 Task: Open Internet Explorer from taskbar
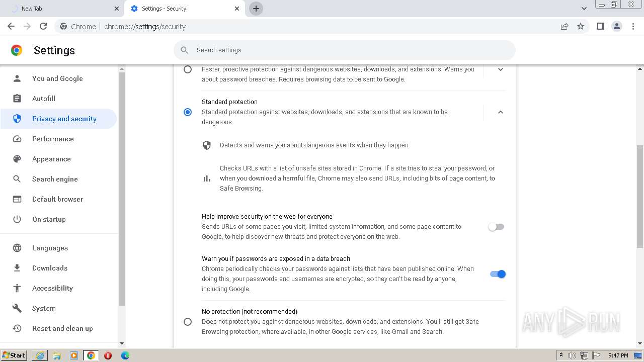[x=40, y=355]
